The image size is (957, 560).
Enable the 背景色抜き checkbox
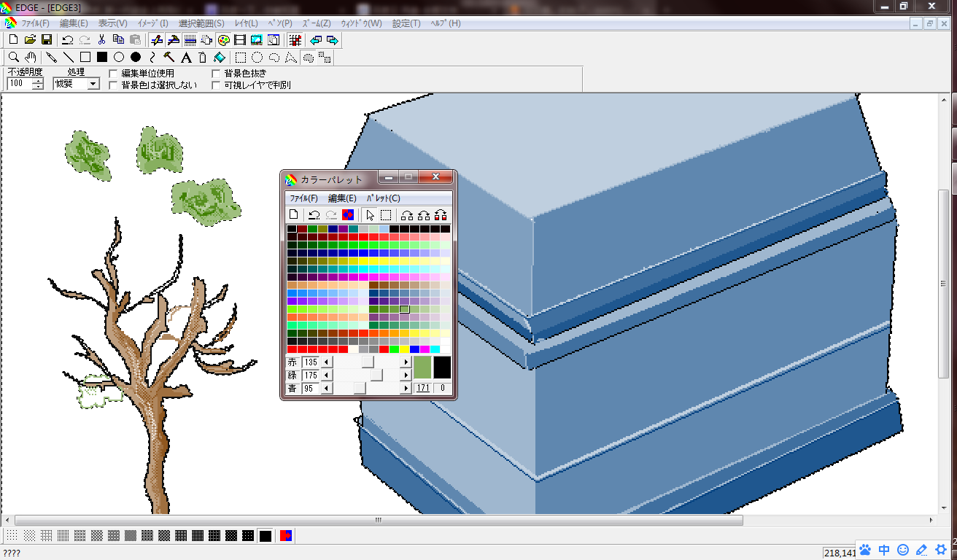click(x=216, y=73)
